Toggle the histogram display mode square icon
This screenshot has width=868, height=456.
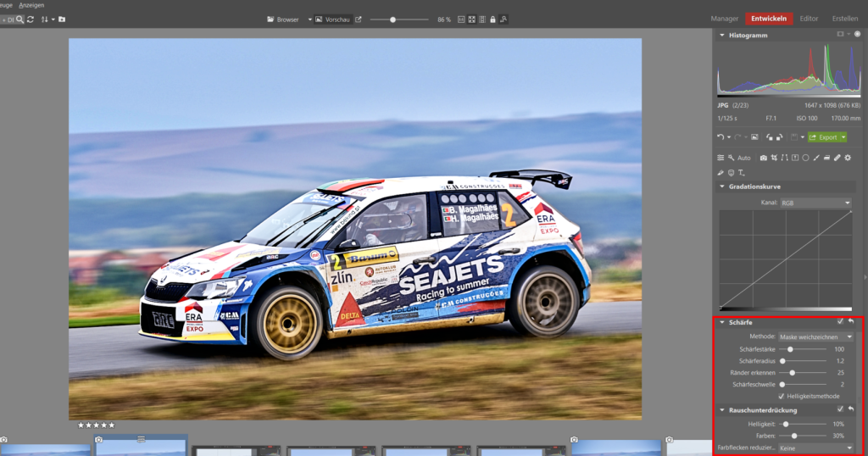point(840,34)
